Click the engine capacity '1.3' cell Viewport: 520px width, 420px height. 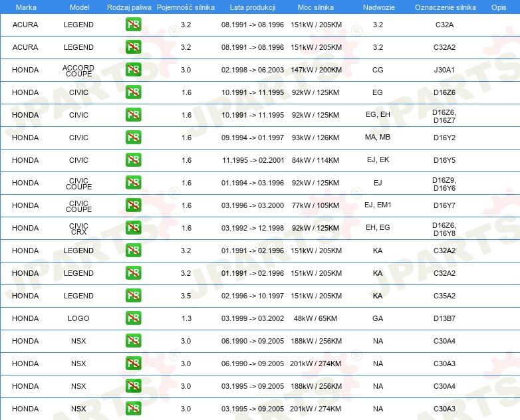(x=186, y=318)
